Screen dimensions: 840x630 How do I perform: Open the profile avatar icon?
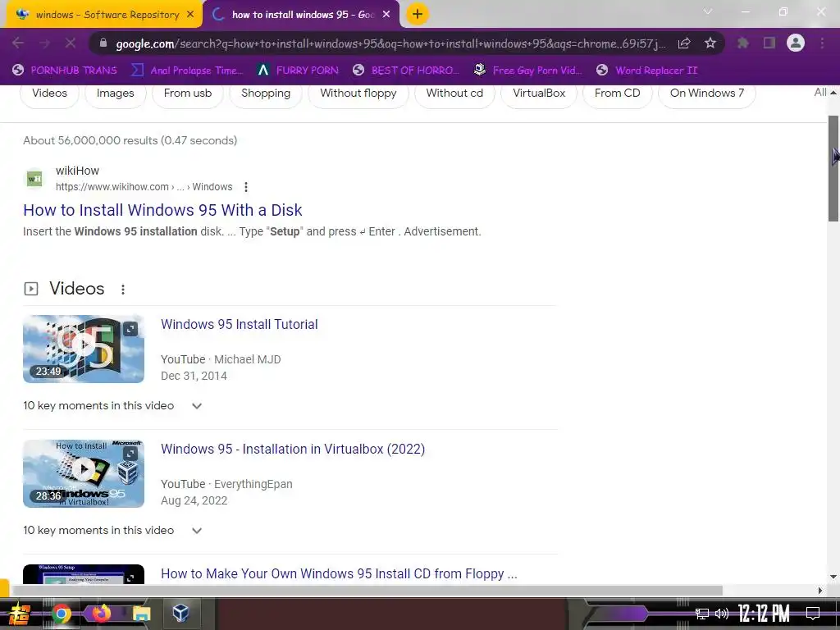point(796,43)
